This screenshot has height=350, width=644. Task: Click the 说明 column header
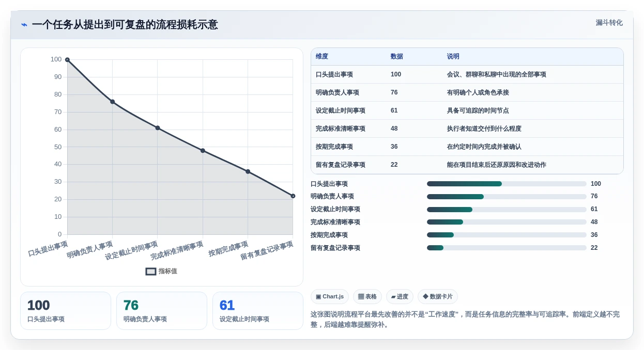click(x=453, y=56)
